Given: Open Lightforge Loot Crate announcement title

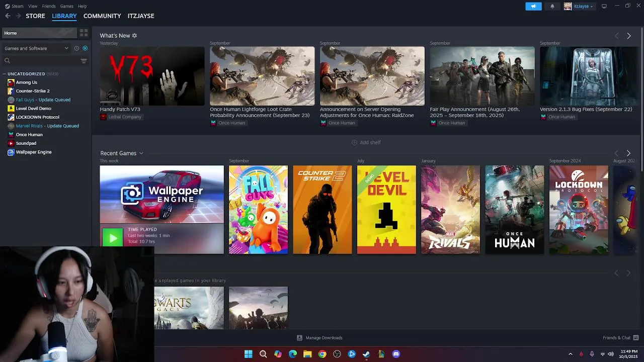Looking at the screenshot, I should point(260,112).
